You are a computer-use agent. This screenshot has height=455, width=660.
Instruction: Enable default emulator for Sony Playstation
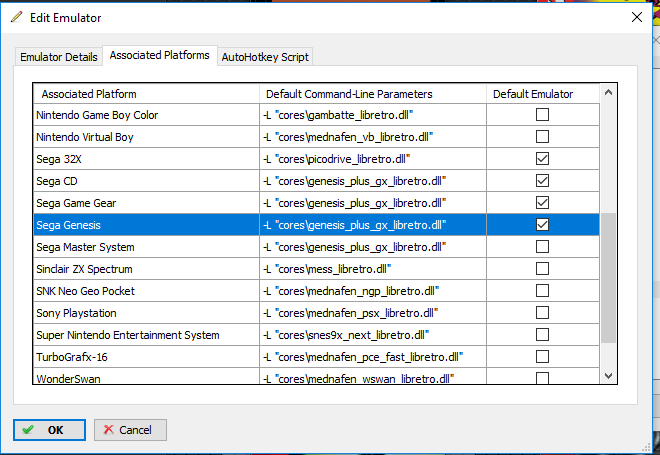point(542,312)
